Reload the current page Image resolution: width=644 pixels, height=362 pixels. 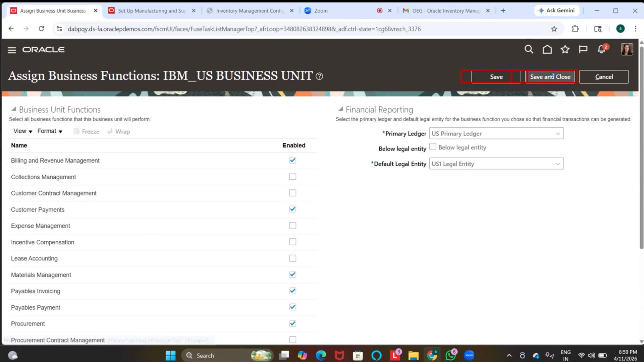[41, 29]
